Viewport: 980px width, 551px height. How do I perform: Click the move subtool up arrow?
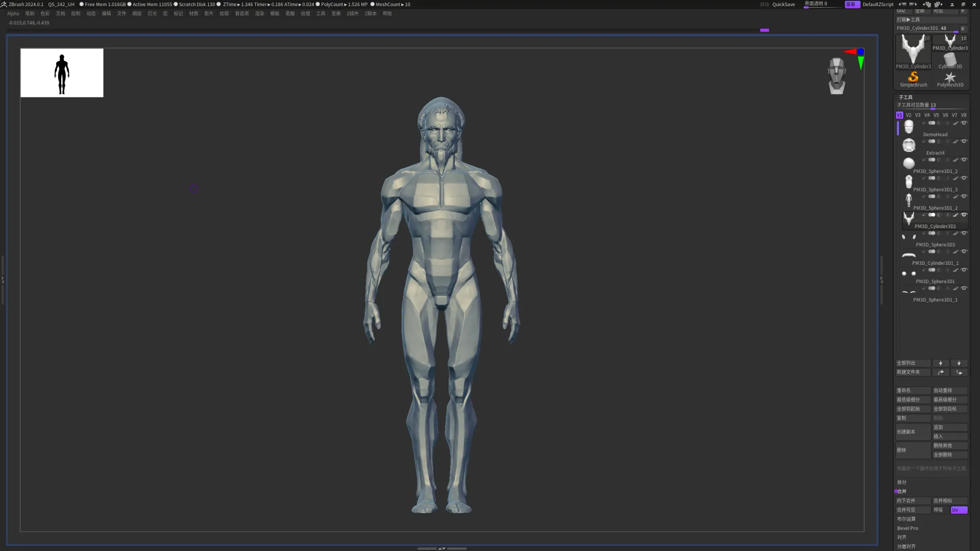941,363
